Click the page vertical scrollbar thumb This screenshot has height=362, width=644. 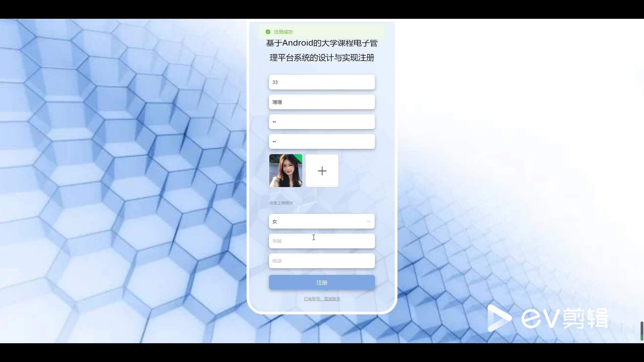point(642,331)
